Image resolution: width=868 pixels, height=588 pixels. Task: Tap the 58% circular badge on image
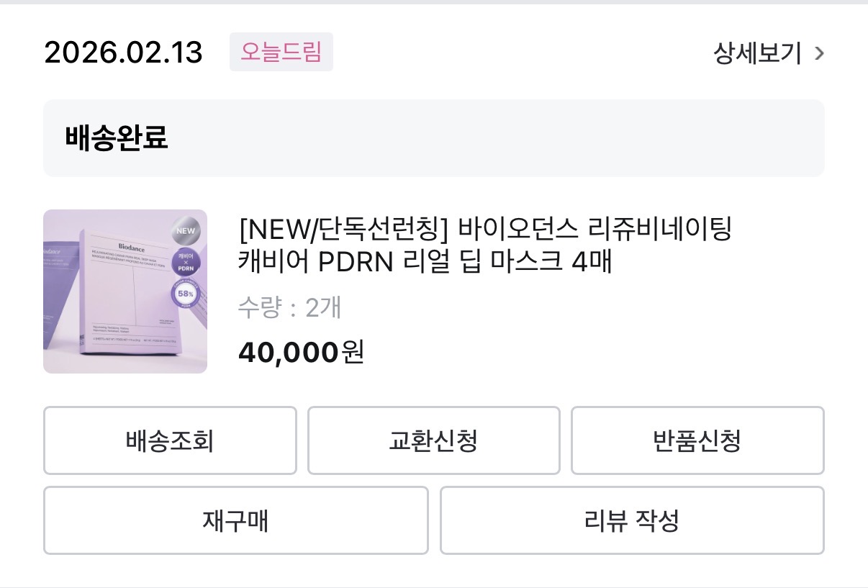coord(185,294)
